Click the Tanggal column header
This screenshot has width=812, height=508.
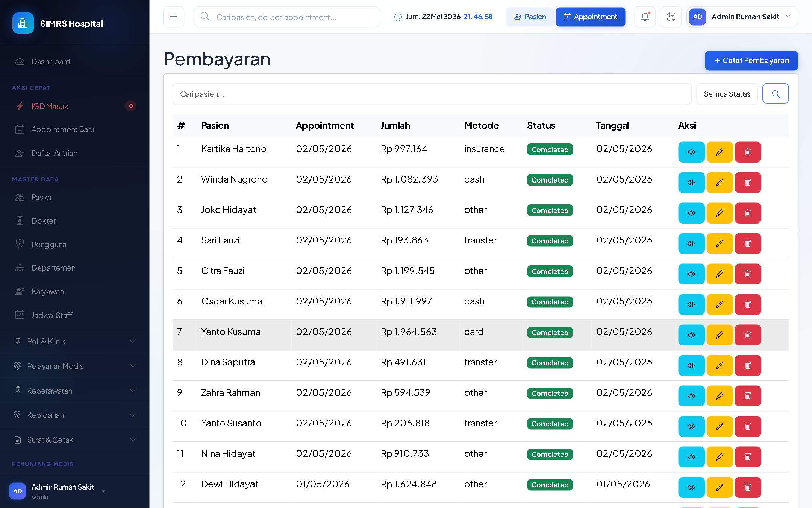point(612,126)
